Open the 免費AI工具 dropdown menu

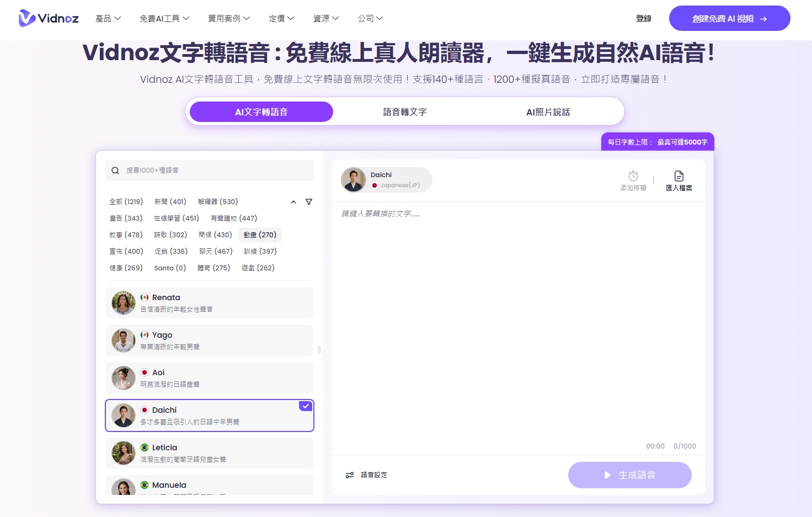(164, 19)
